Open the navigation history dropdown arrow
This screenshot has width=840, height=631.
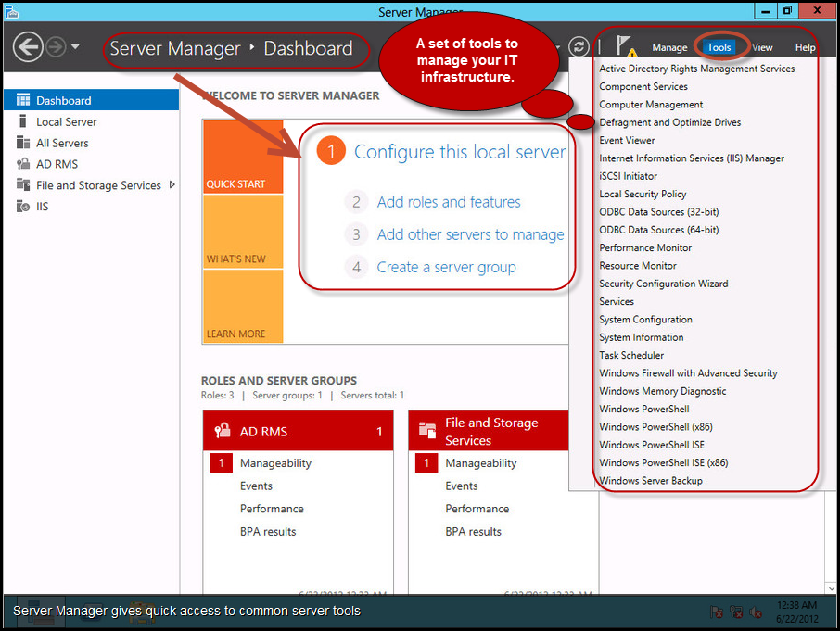coord(75,46)
